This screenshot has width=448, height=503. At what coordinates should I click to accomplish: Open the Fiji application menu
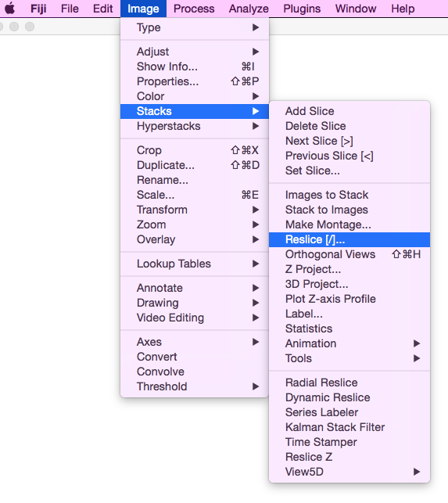[x=38, y=9]
